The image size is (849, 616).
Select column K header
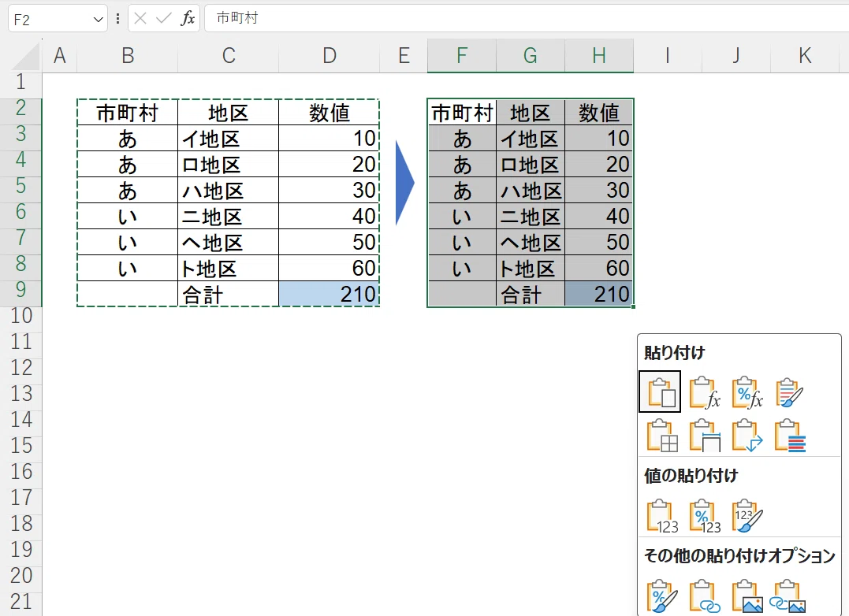coord(805,56)
